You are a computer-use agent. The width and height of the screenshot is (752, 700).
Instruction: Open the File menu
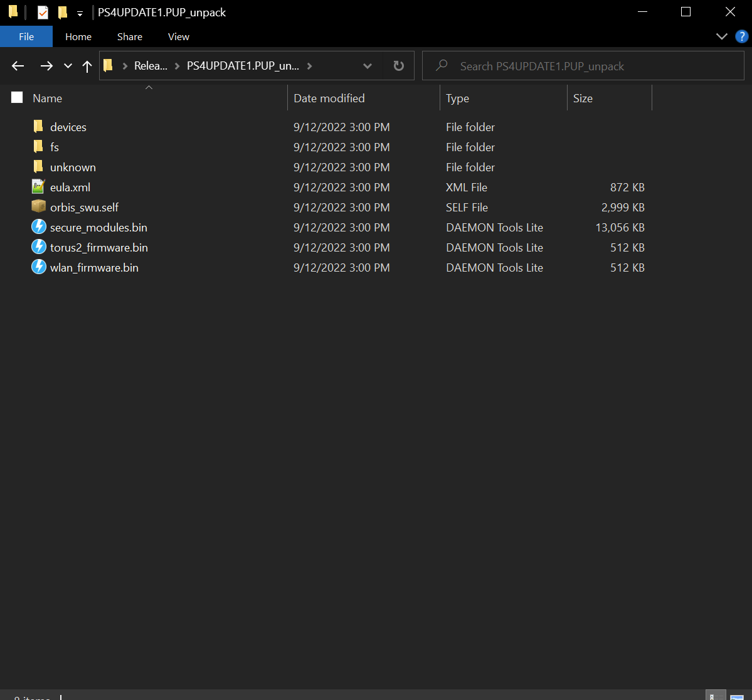click(26, 36)
